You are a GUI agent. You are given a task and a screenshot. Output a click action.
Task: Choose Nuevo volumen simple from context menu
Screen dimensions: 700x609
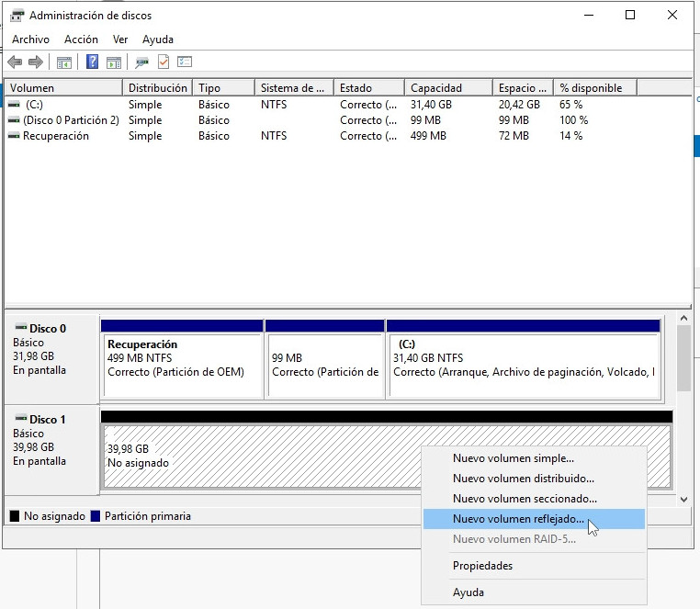[513, 458]
